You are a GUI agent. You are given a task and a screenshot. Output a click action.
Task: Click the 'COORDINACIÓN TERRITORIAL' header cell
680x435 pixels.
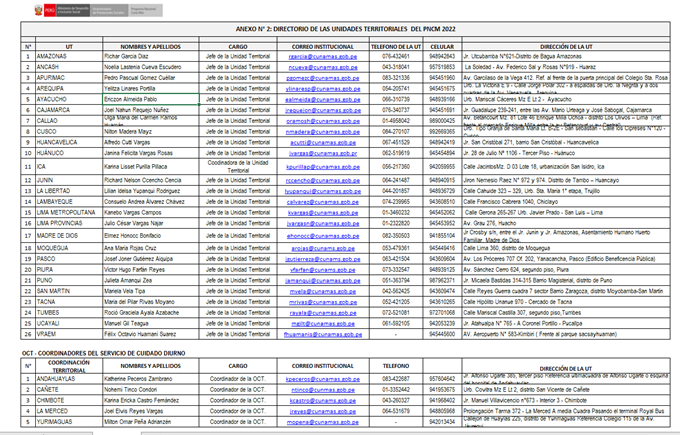click(x=69, y=366)
